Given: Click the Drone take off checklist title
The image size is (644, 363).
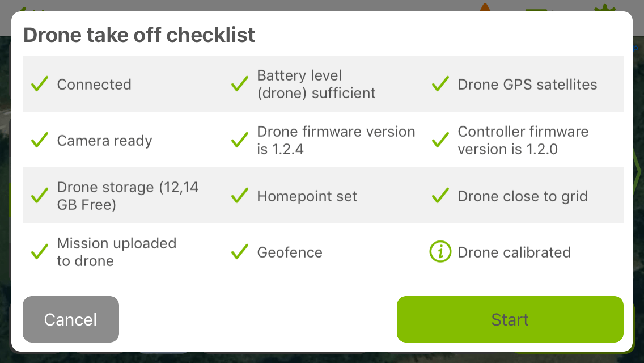Looking at the screenshot, I should click(x=139, y=35).
